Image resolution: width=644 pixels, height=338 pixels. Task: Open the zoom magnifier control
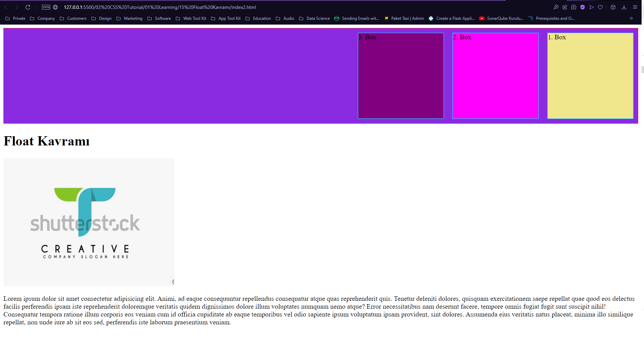coord(556,7)
